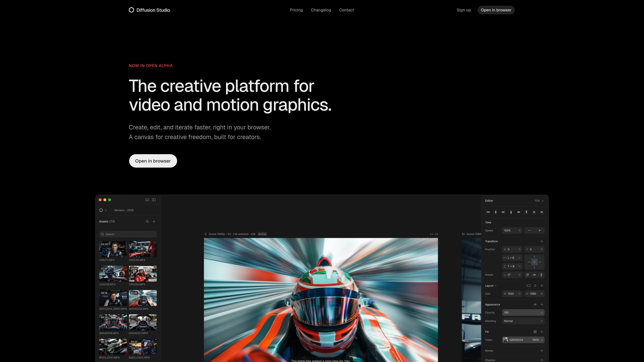
Task: Select the GX040318.MP4 thumbnail
Action: 113,322
